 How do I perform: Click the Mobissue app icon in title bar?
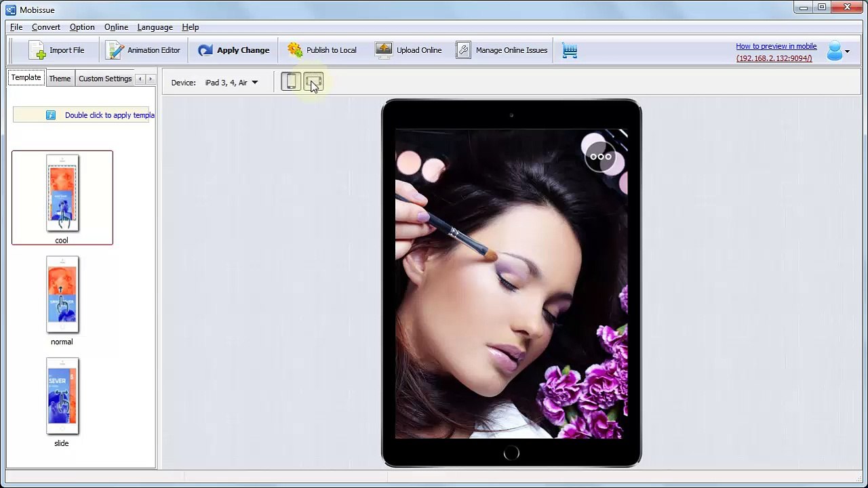(x=11, y=9)
